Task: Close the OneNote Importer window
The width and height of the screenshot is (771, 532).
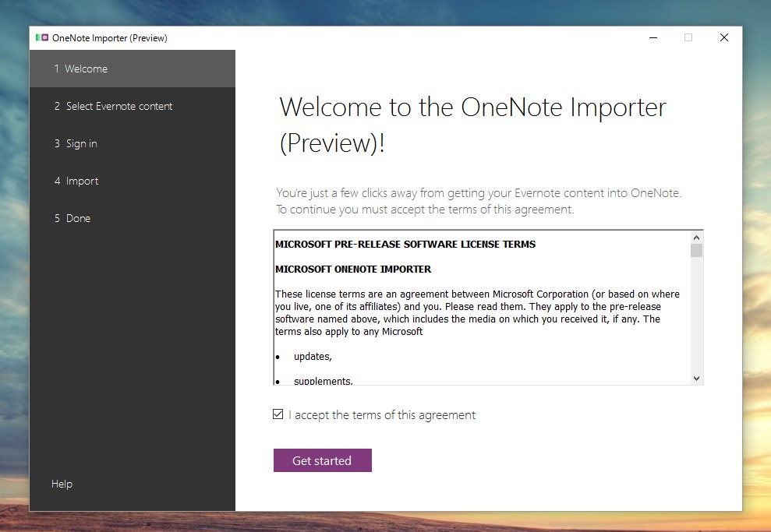Action: [723, 38]
